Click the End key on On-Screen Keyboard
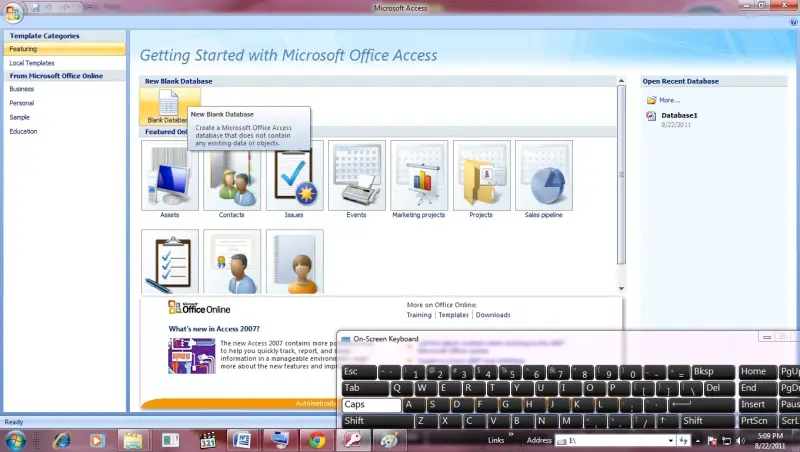This screenshot has width=800, height=452. [x=757, y=388]
